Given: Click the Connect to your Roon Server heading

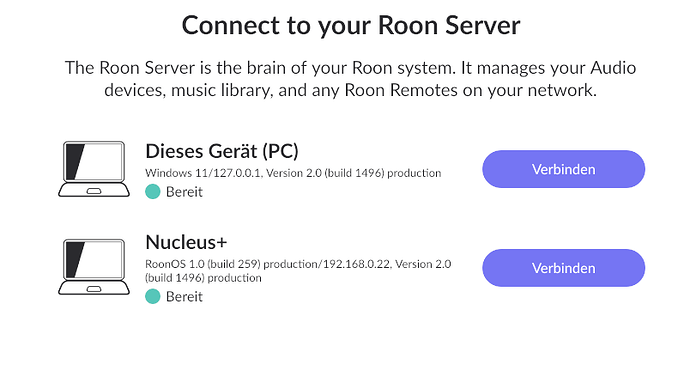Looking at the screenshot, I should tap(351, 25).
